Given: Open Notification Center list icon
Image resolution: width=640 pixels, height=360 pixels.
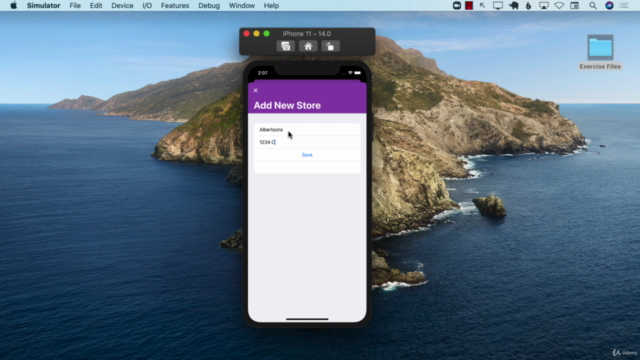Looking at the screenshot, I should [x=624, y=5].
